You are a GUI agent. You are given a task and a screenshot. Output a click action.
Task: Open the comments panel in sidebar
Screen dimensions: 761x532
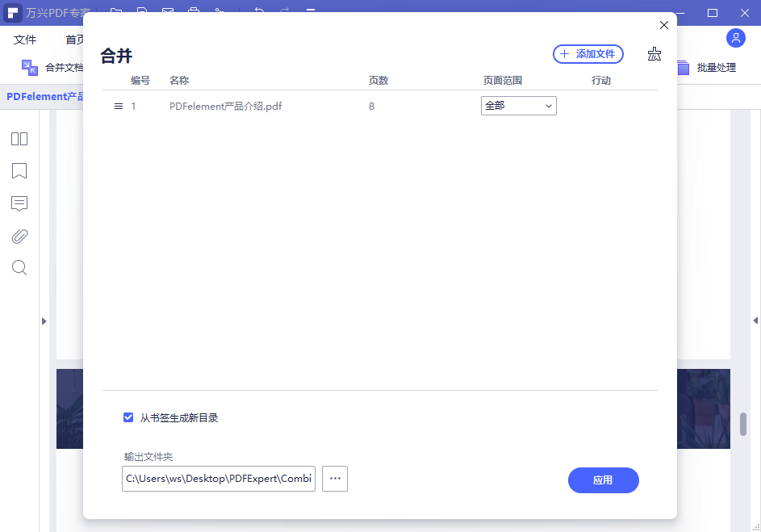[x=19, y=203]
